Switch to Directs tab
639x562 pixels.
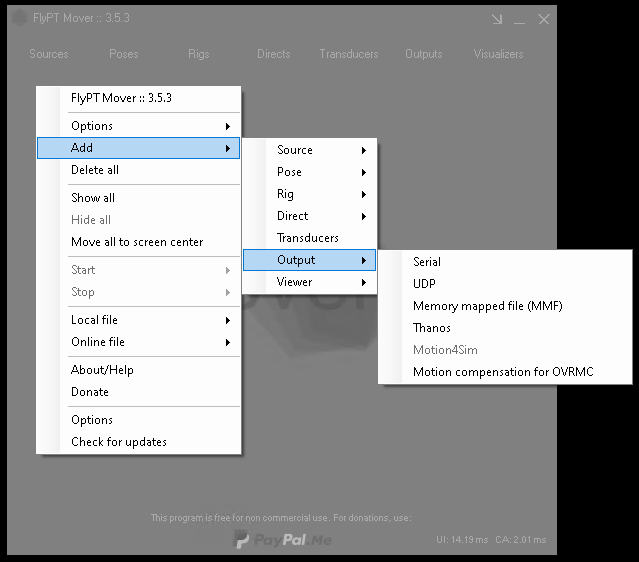274,54
